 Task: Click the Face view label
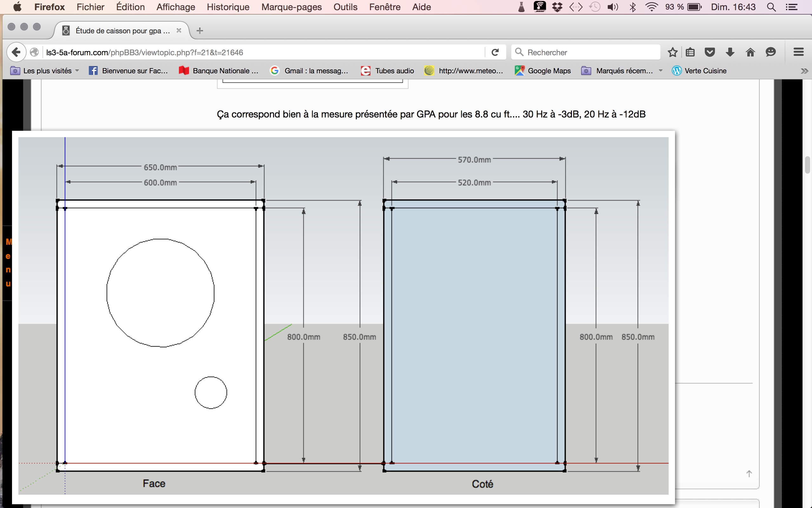154,483
